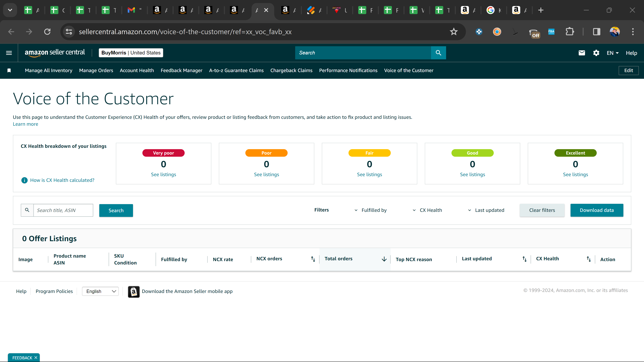Screen dimensions: 644x362
Task: Expand the Fulfilled by filter dropdown
Action: (x=371, y=210)
